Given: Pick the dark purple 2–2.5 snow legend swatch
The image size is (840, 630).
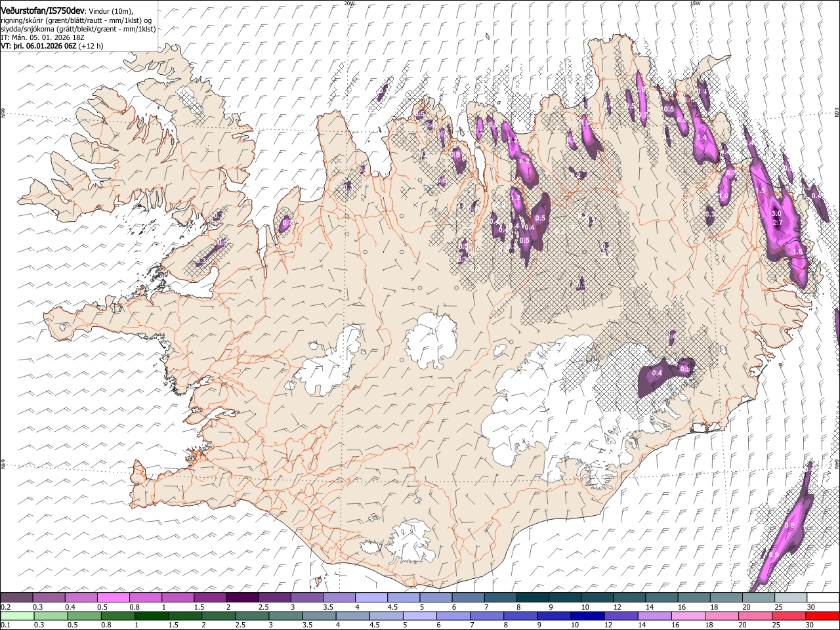Looking at the screenshot, I should coord(242,597).
